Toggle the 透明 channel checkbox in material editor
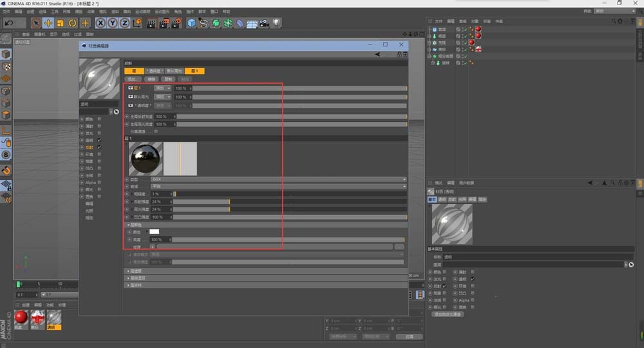 99,140
